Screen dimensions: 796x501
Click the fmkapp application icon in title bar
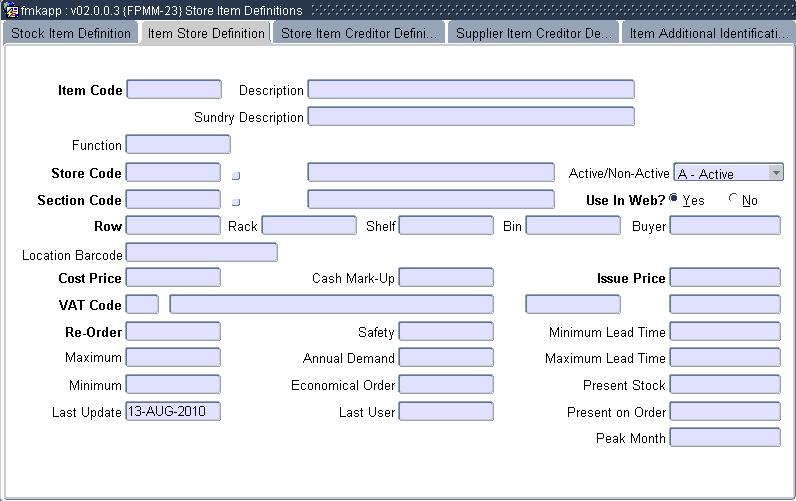(x=11, y=10)
